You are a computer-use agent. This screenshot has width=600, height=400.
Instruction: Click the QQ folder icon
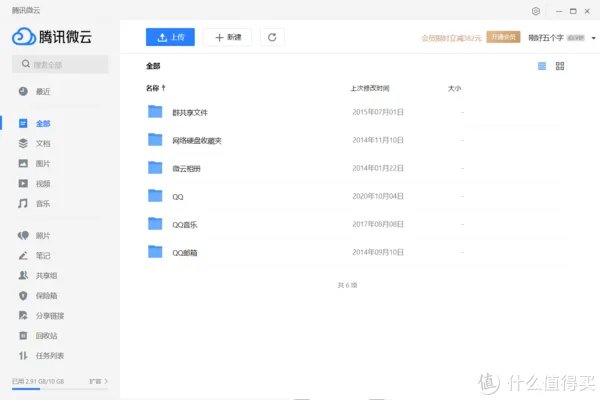tap(155, 196)
